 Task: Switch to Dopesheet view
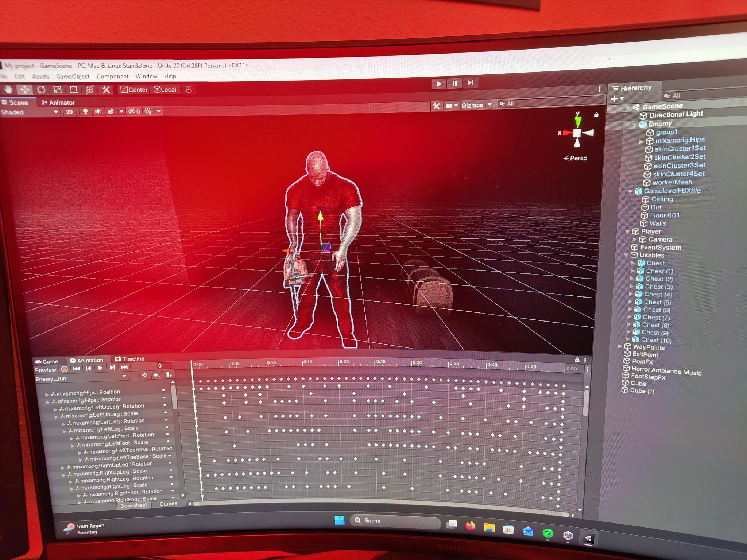(x=133, y=505)
